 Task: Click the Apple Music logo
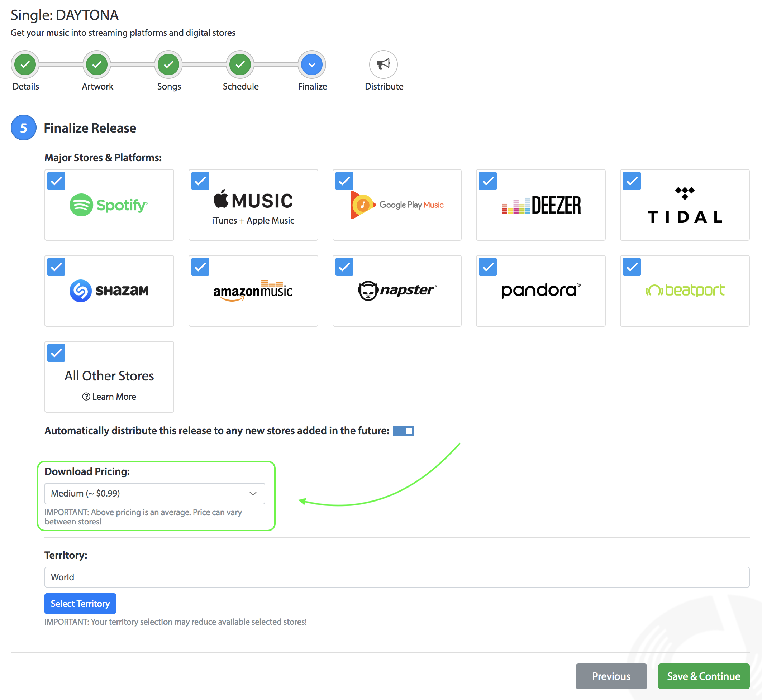[253, 200]
